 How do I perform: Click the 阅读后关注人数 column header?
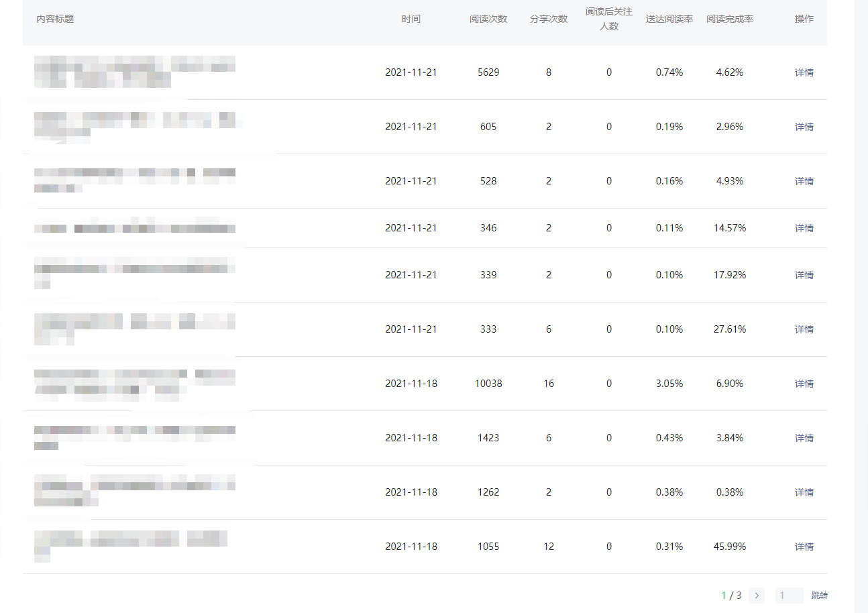(609, 19)
